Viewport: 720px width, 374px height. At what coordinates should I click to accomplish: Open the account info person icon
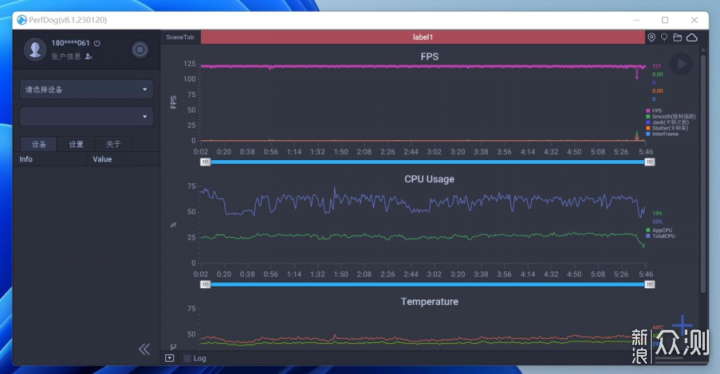89,57
